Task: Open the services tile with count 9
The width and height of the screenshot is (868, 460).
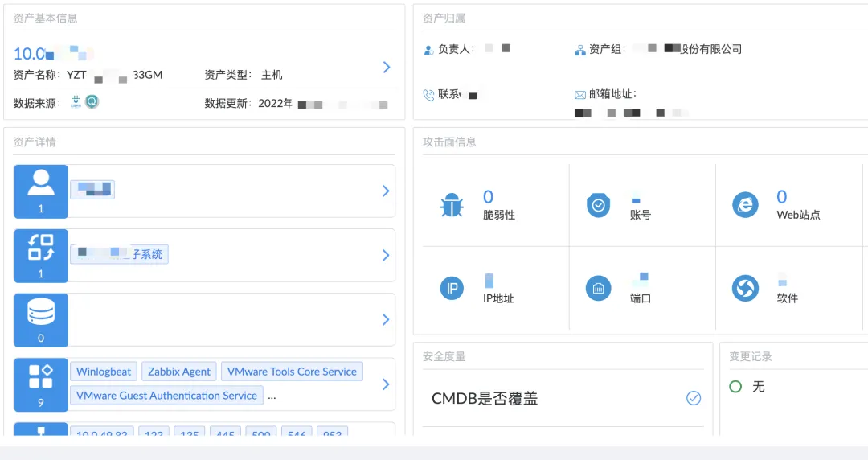Action: click(41, 384)
